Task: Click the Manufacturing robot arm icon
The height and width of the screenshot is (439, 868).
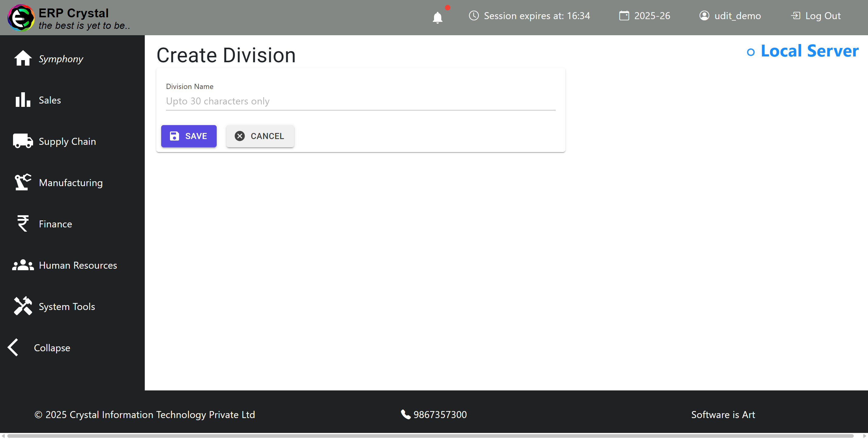Action: [x=22, y=182]
